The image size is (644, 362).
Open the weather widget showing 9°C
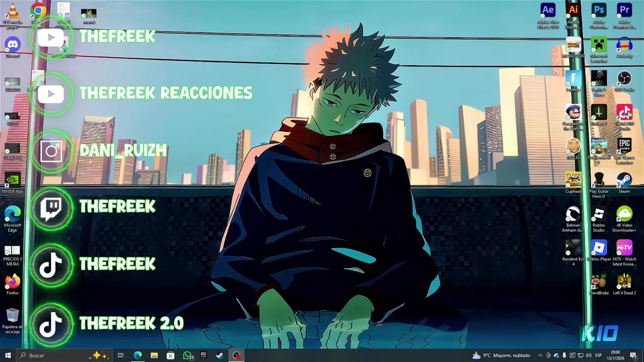(x=501, y=355)
